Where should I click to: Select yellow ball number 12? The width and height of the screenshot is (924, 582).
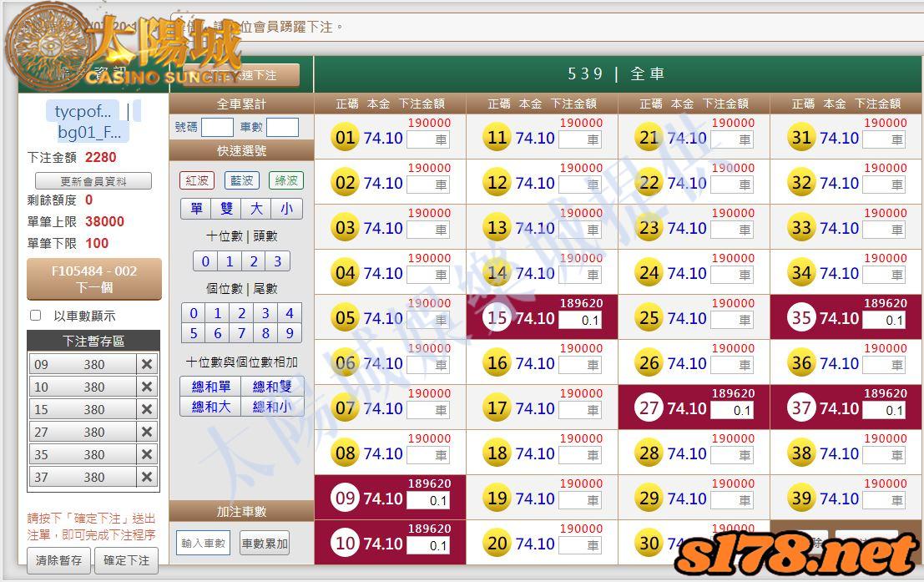click(x=497, y=183)
